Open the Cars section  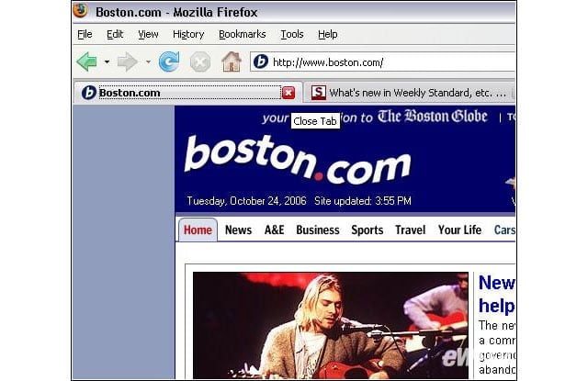[x=504, y=230]
